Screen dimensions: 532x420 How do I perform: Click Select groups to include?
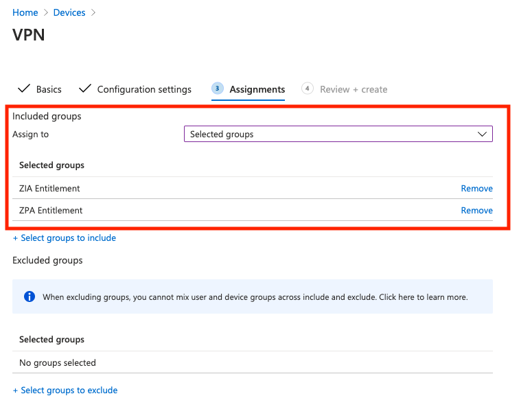pyautogui.click(x=65, y=238)
